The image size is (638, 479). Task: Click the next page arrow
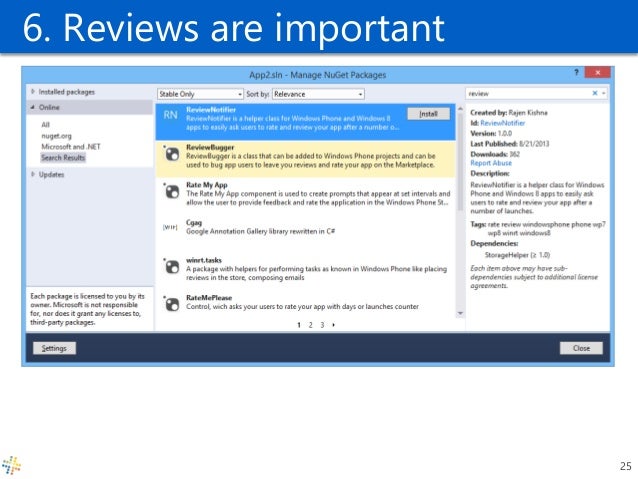click(x=334, y=325)
